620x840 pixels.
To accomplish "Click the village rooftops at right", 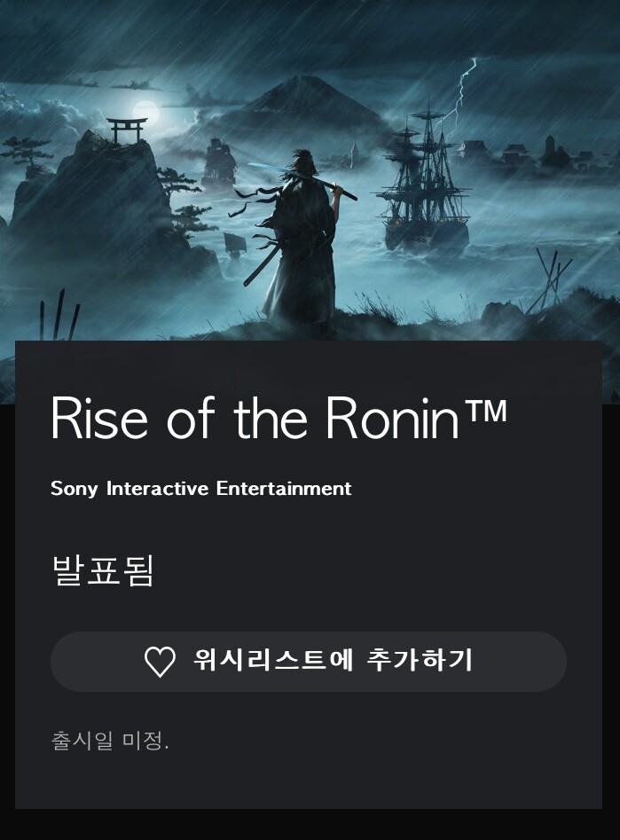I will pos(530,153).
